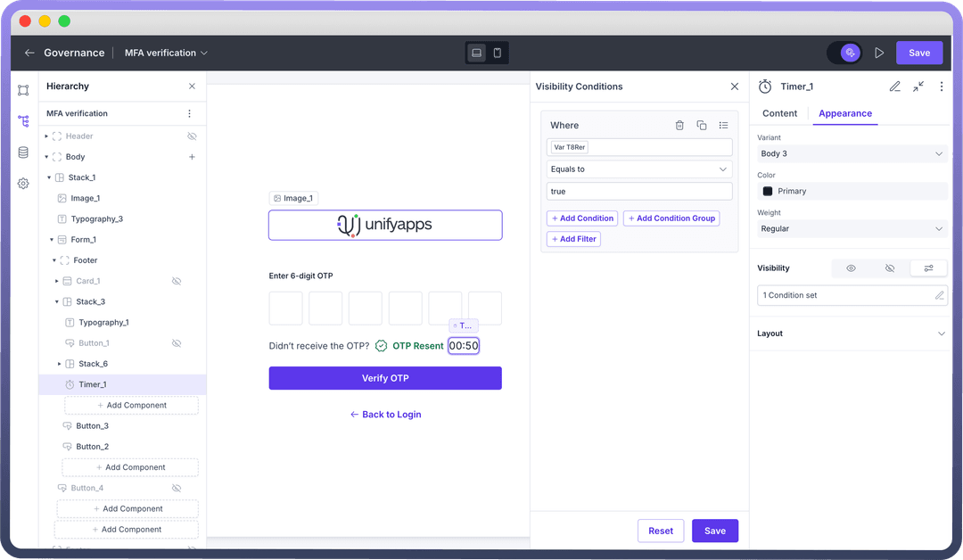Open the Equals to operator dropdown
This screenshot has width=963, height=560.
point(638,169)
